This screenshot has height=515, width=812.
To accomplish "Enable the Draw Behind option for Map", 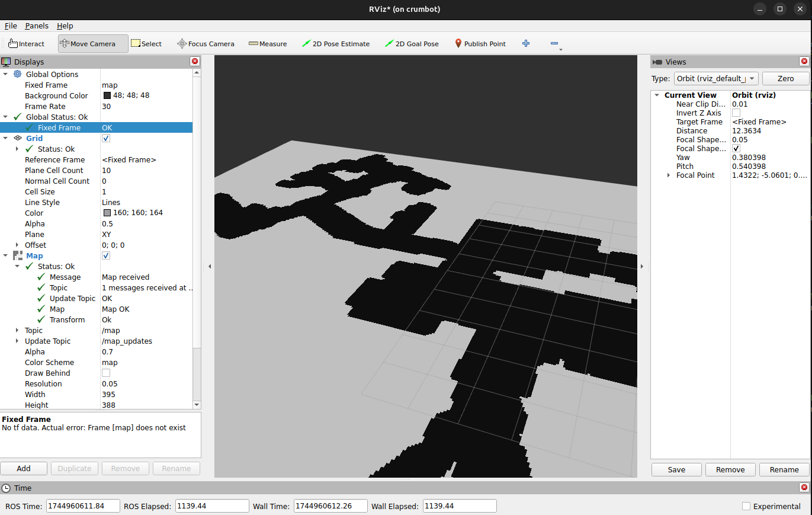I will click(x=105, y=373).
